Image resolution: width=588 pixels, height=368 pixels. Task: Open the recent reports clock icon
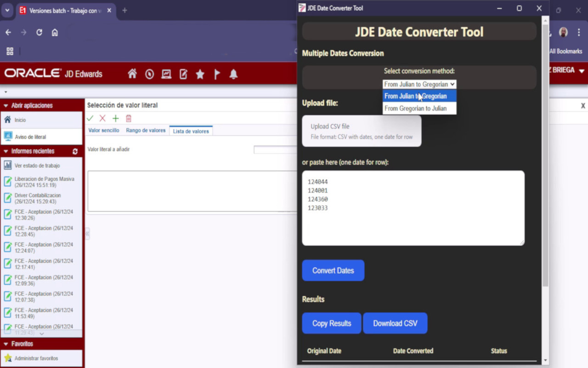coord(149,74)
